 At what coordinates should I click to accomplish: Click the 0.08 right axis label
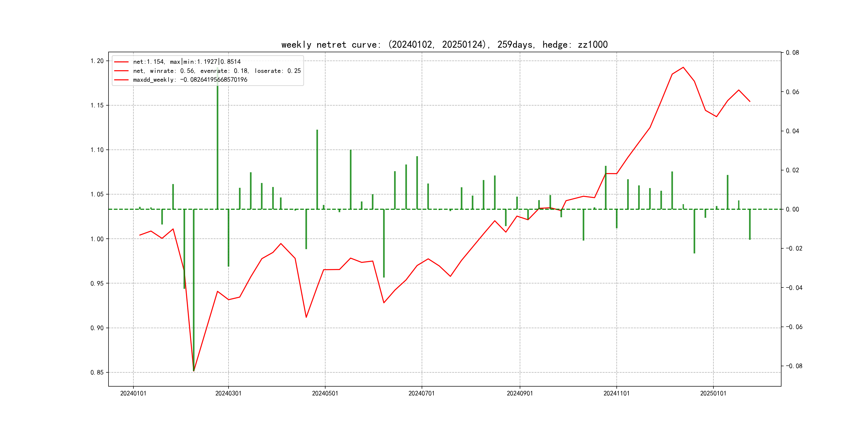click(792, 53)
